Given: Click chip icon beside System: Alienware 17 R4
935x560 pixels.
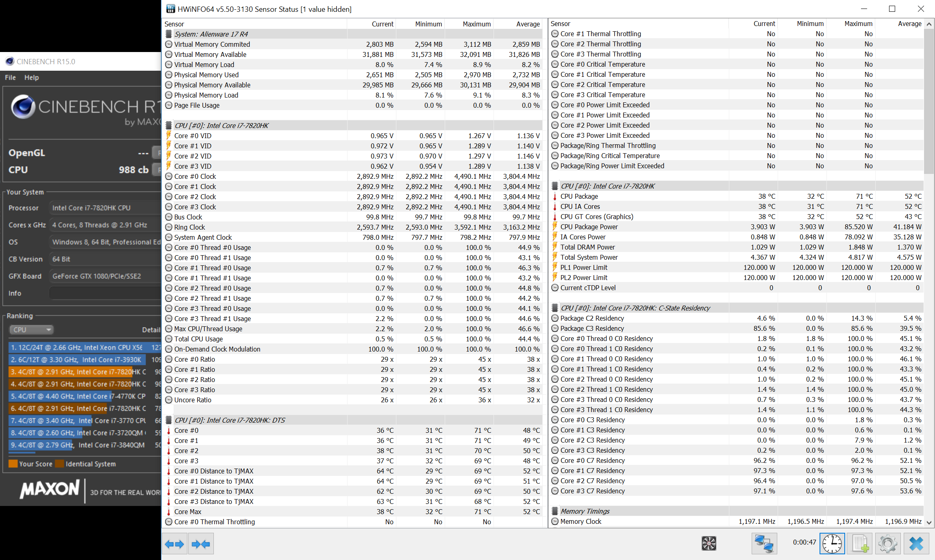Looking at the screenshot, I should coord(169,34).
